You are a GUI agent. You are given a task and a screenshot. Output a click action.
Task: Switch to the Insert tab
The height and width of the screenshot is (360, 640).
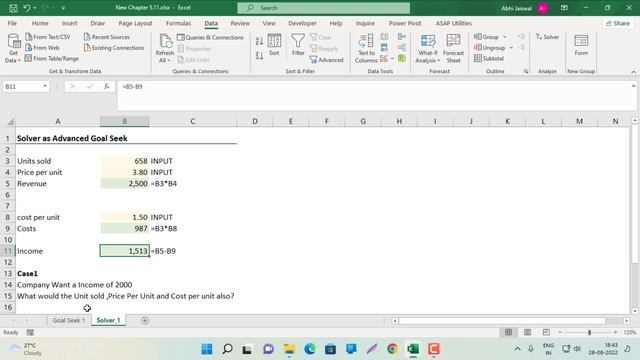point(69,23)
